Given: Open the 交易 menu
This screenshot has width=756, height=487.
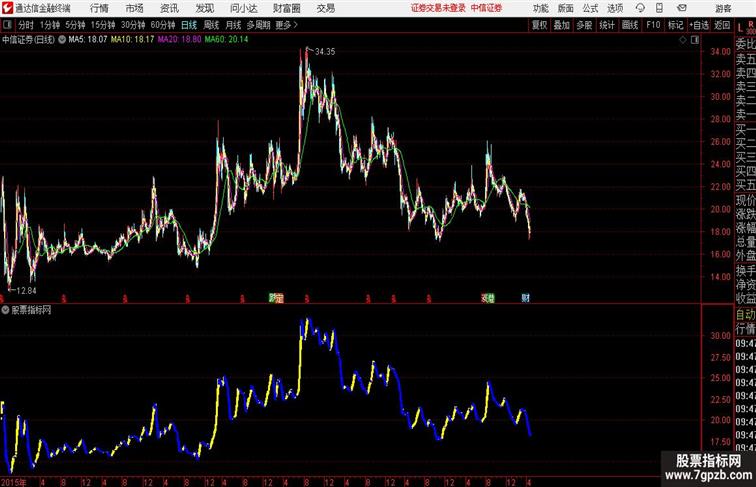Looking at the screenshot, I should click(x=325, y=8).
